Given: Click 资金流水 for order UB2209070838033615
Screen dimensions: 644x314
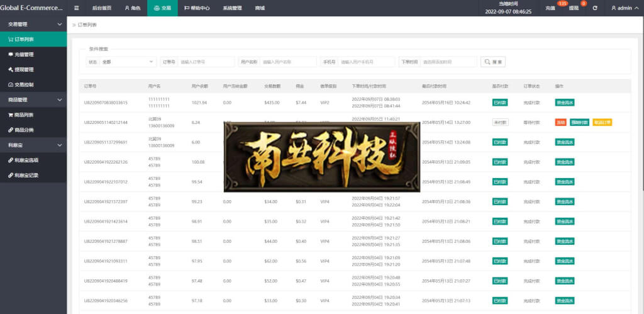Looking at the screenshot, I should pyautogui.click(x=565, y=103).
